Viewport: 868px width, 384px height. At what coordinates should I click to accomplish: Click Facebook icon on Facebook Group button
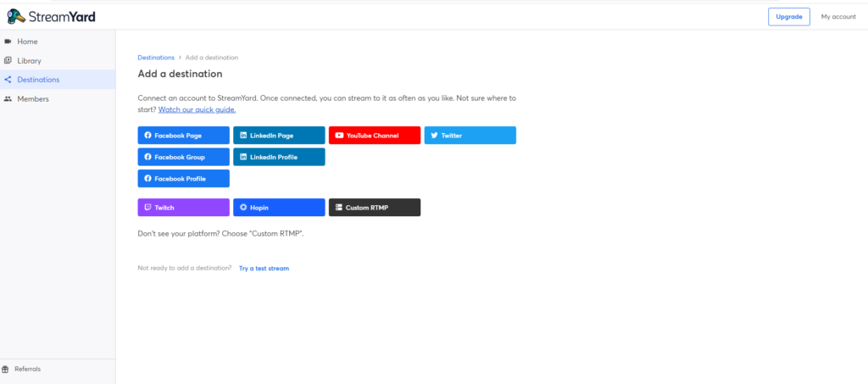pos(147,157)
